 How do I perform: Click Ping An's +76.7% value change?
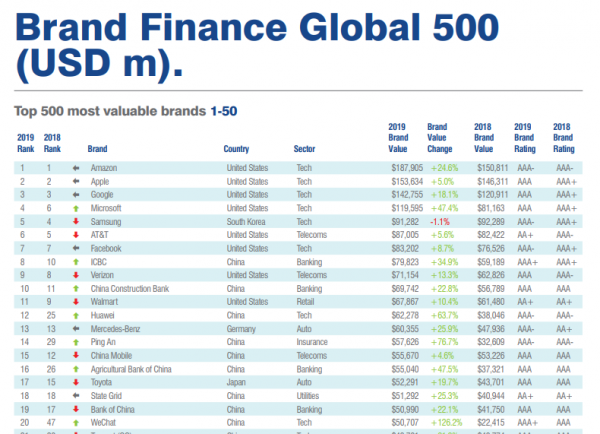pos(444,342)
